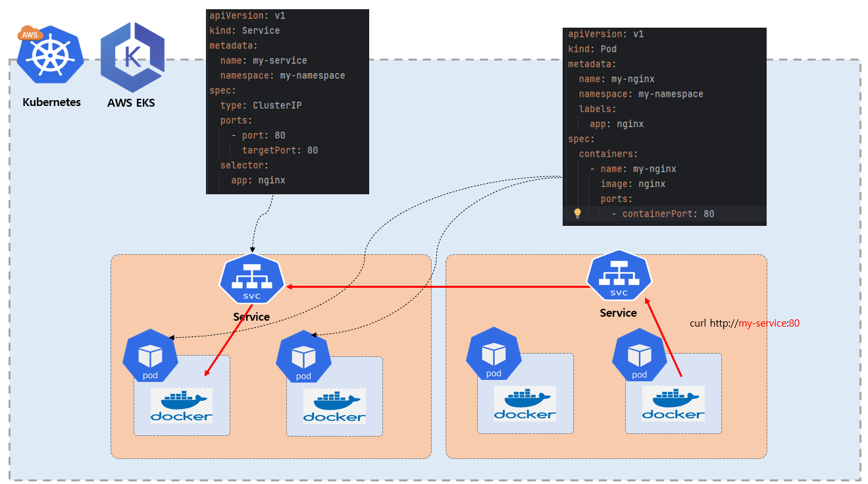Click 'app: nginx' under selector
Viewport: 868px width, 484px height.
click(x=259, y=180)
